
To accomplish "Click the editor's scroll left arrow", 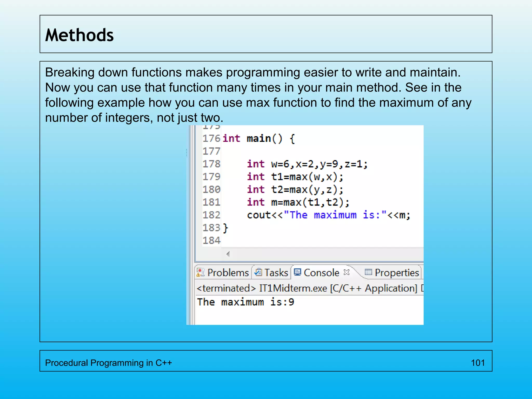I will (x=228, y=254).
